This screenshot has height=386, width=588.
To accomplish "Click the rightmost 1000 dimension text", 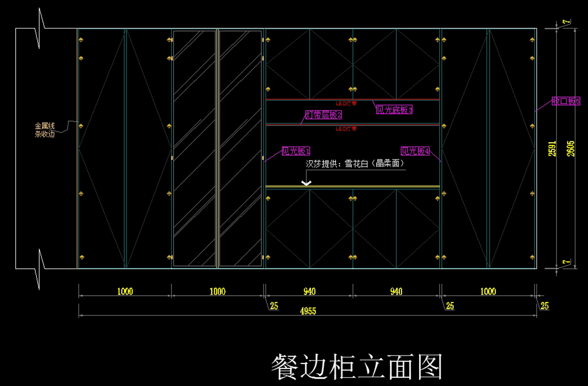I will point(488,292).
